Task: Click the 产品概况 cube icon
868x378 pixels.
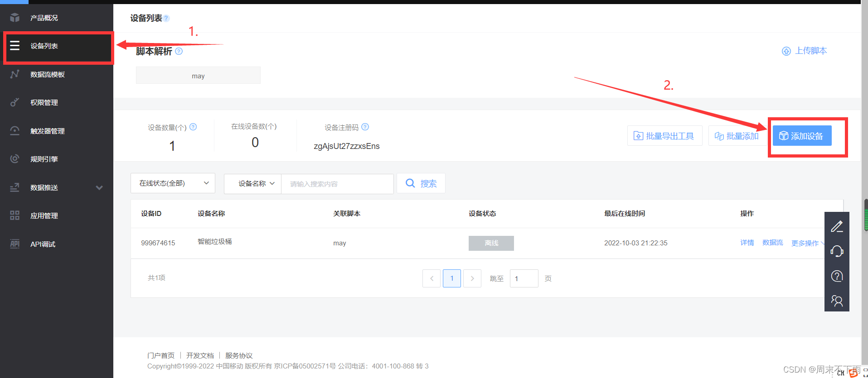Action: (x=15, y=18)
